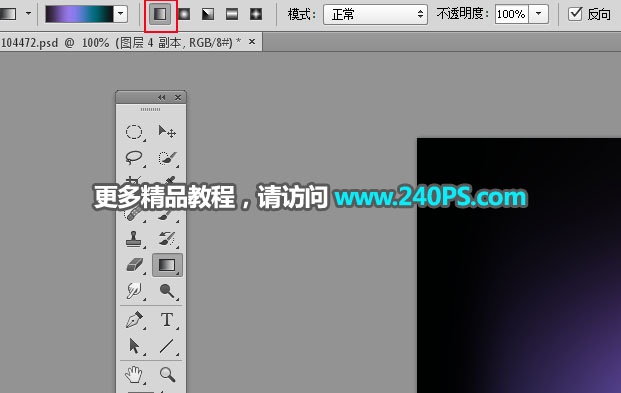The height and width of the screenshot is (393, 621).
Task: Click the Gradient tool preset icon in options bar
Action: click(x=8, y=14)
